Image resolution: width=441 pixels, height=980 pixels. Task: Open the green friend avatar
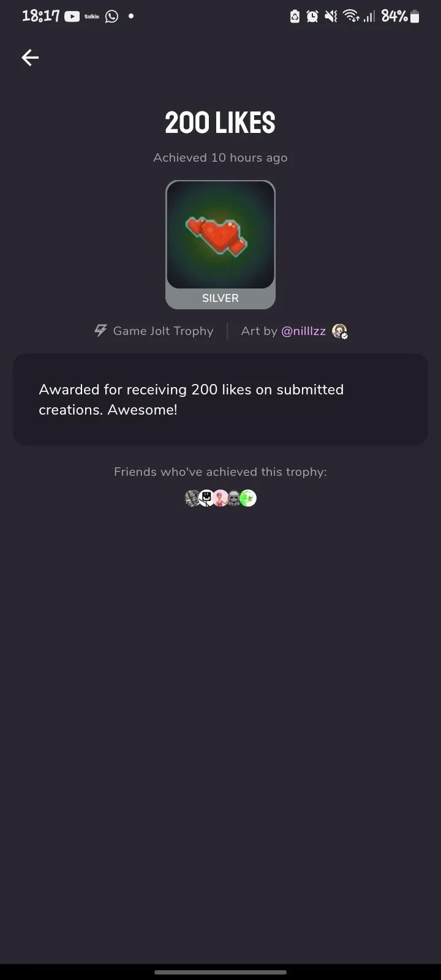(x=248, y=499)
